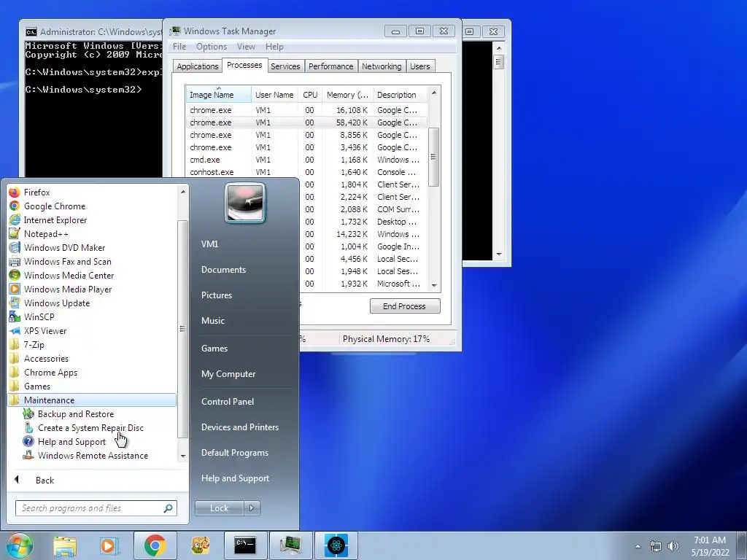
Task: Open the Help menu in Task Manager
Action: pos(274,47)
